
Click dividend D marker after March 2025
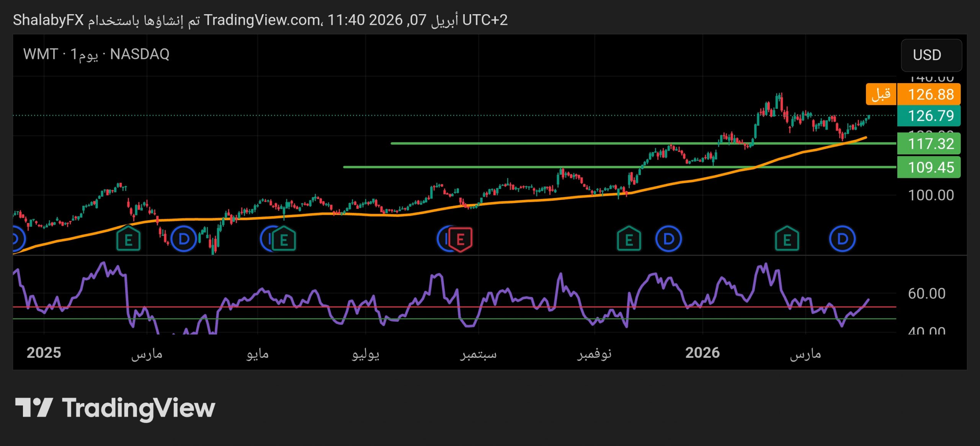(184, 239)
